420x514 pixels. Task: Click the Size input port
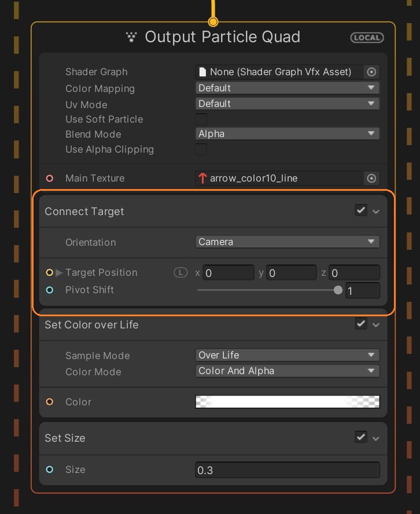click(50, 469)
